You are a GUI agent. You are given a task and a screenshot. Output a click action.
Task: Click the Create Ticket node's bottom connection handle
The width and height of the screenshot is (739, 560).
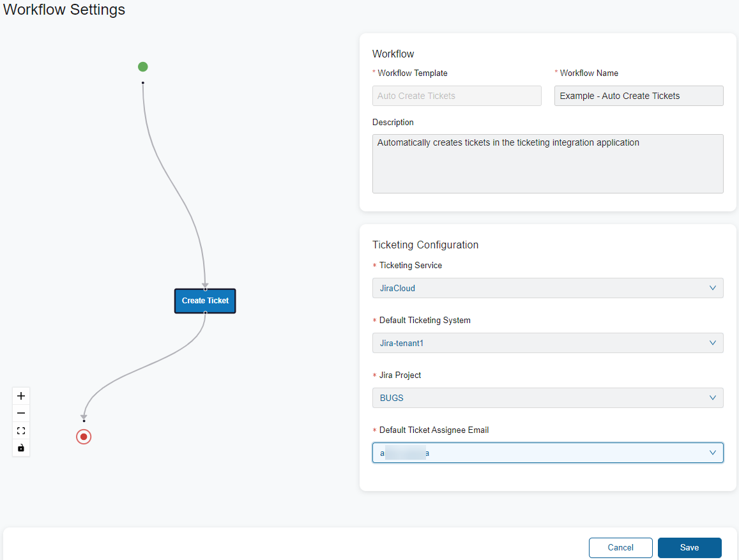[205, 312]
